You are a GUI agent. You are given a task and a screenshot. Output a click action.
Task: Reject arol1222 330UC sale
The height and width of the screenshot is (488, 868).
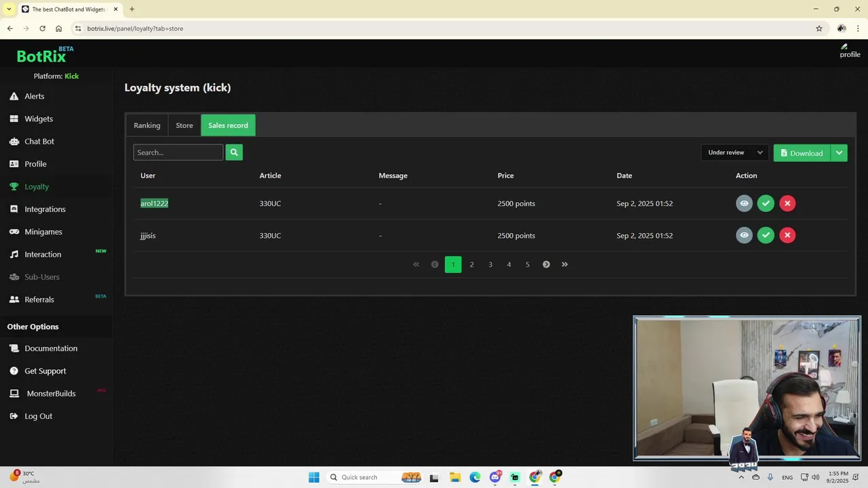pyautogui.click(x=787, y=203)
